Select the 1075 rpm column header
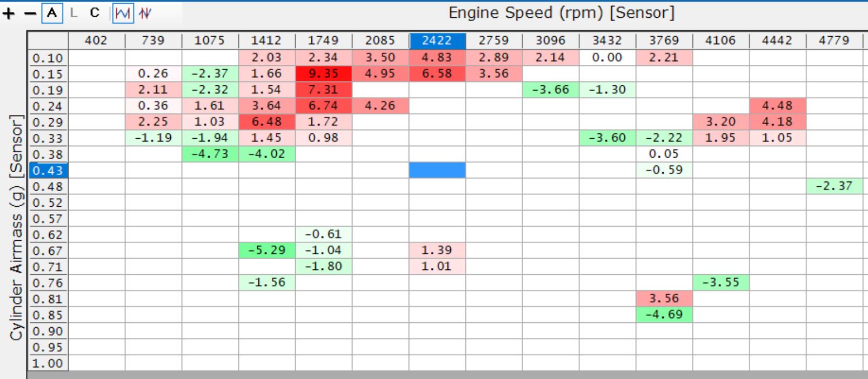 (210, 41)
